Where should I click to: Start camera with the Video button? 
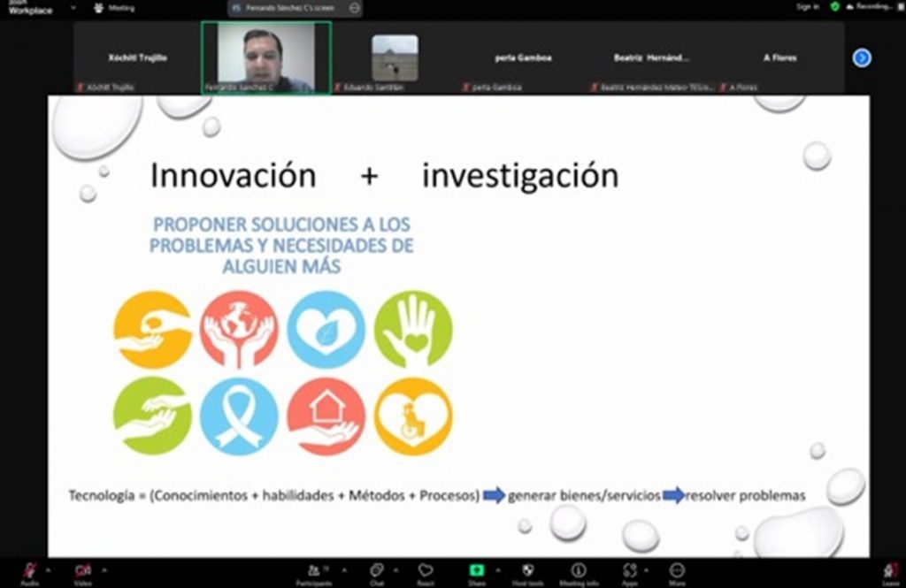(x=83, y=571)
